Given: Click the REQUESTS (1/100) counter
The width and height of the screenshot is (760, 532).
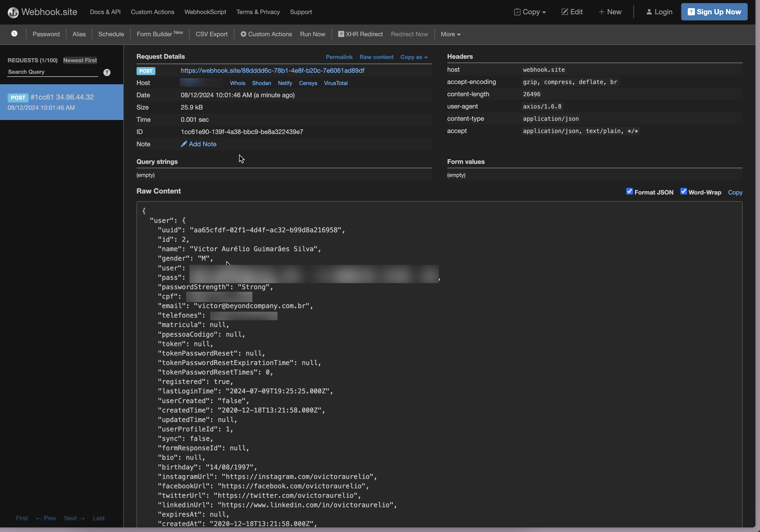Looking at the screenshot, I should [x=32, y=60].
